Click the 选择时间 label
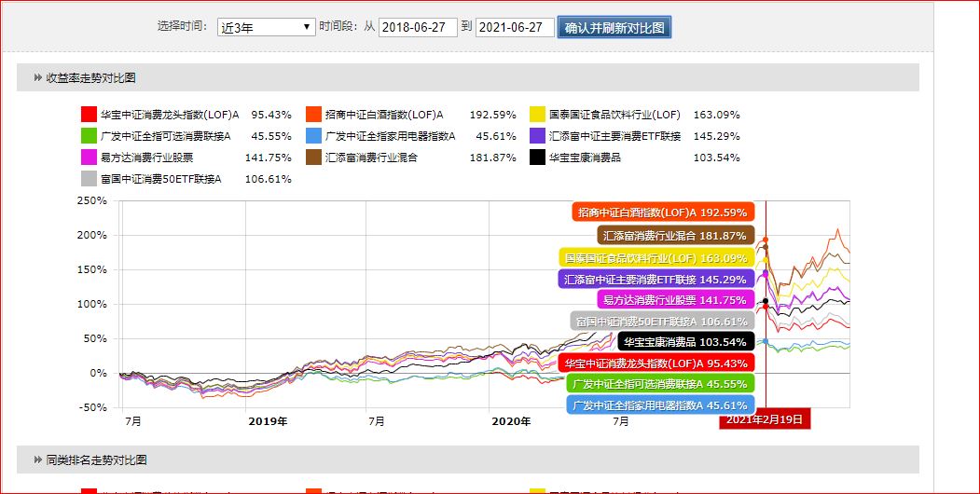 (x=182, y=26)
